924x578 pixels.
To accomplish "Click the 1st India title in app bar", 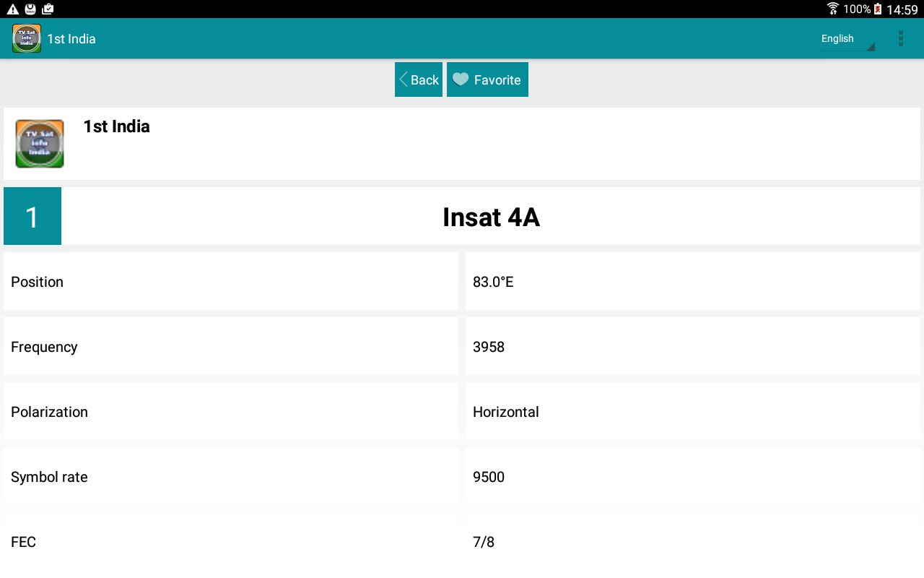I will (x=71, y=38).
